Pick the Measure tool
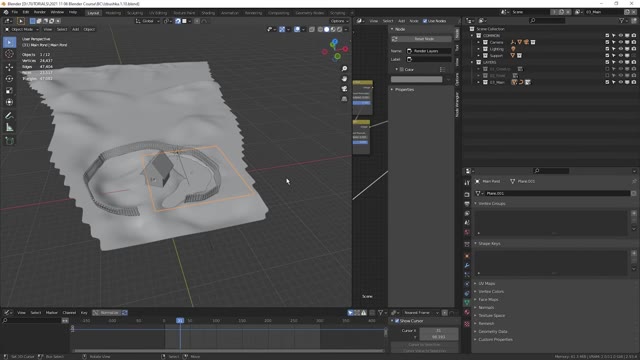The width and height of the screenshot is (640, 360). (9, 128)
